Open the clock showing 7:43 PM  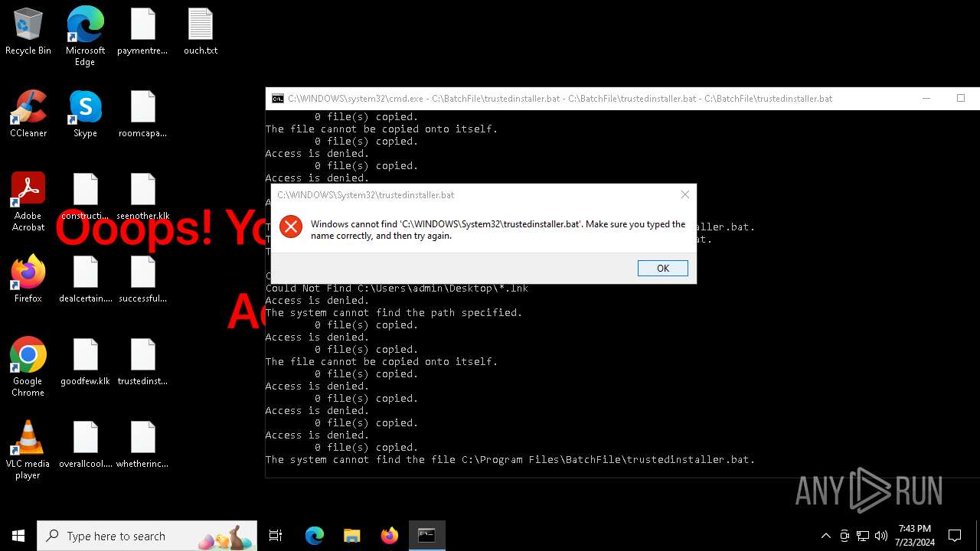click(915, 536)
